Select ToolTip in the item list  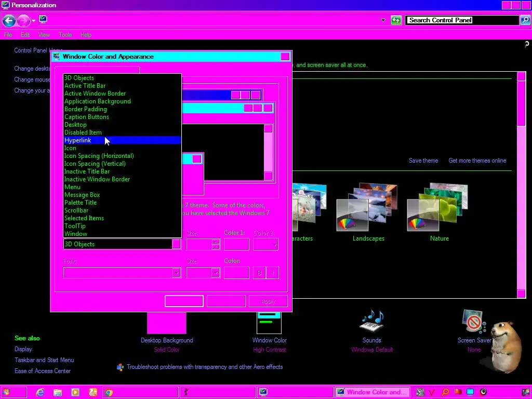point(122,227)
